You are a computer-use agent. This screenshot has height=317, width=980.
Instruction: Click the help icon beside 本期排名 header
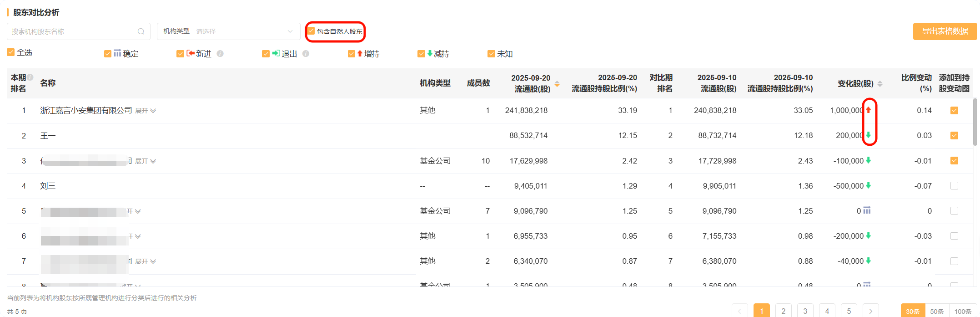coord(30,77)
